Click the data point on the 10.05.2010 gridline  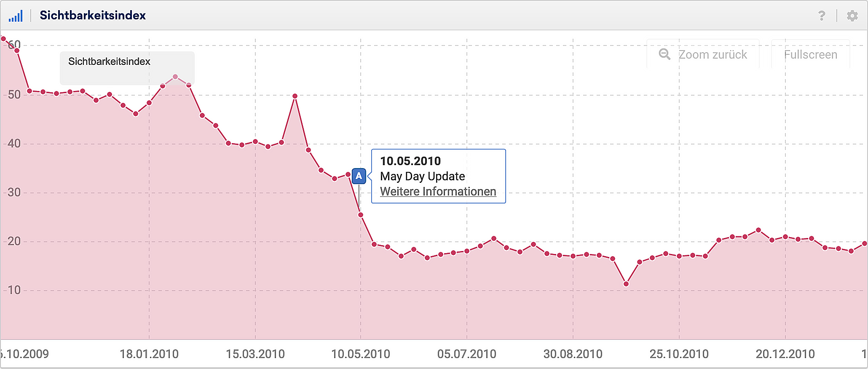click(361, 215)
